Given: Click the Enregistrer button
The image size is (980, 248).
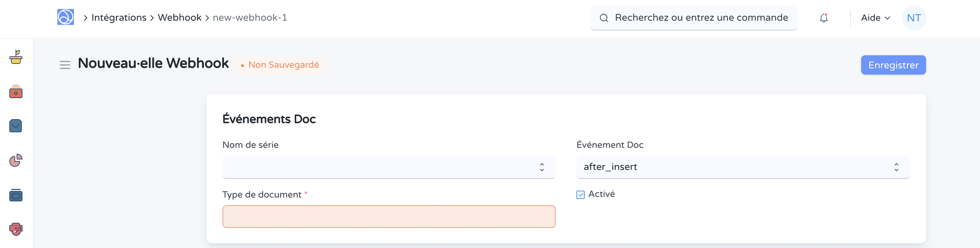Looking at the screenshot, I should pyautogui.click(x=893, y=65).
